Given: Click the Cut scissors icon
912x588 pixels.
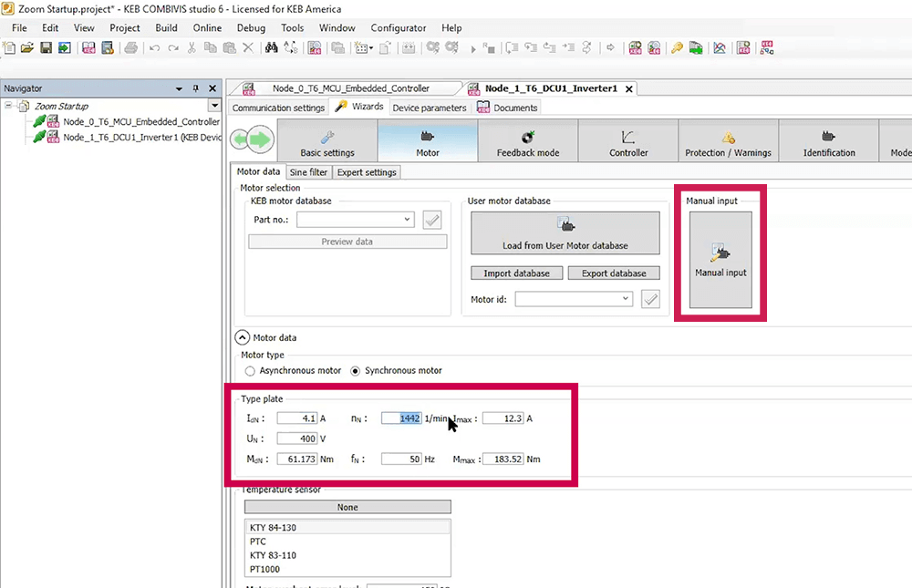Looking at the screenshot, I should tap(192, 47).
